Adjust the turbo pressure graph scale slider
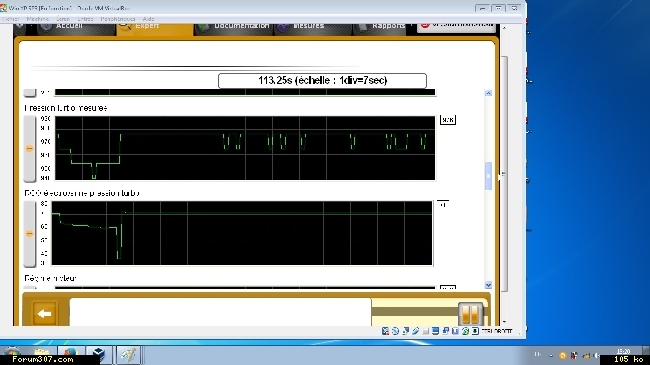The height and width of the screenshot is (365, 650). point(29,148)
